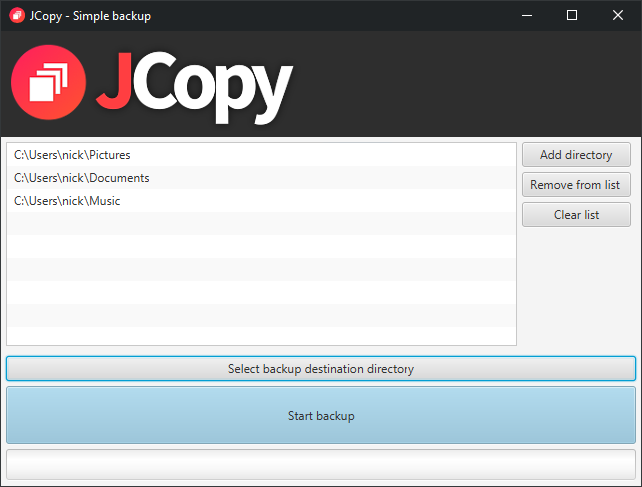Select the C:\Users\nick\Documents entry
The image size is (642, 487).
[261, 178]
